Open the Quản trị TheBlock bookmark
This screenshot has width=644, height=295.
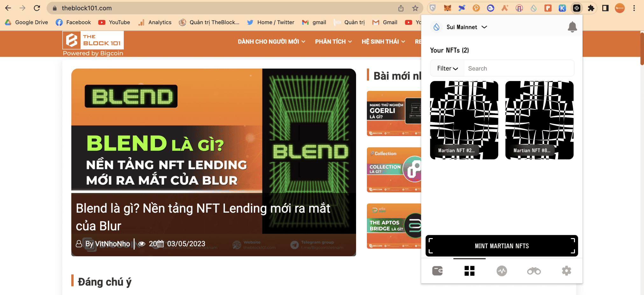pos(209,22)
